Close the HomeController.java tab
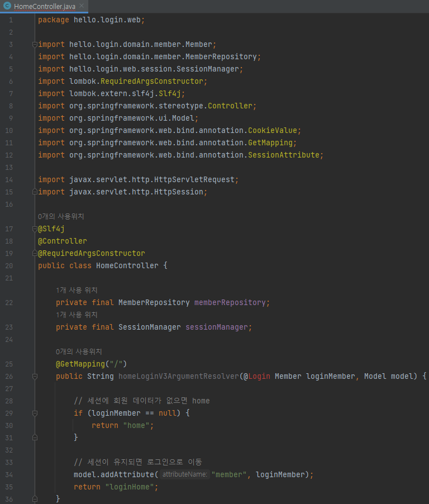The image size is (429, 504). pyautogui.click(x=82, y=6)
